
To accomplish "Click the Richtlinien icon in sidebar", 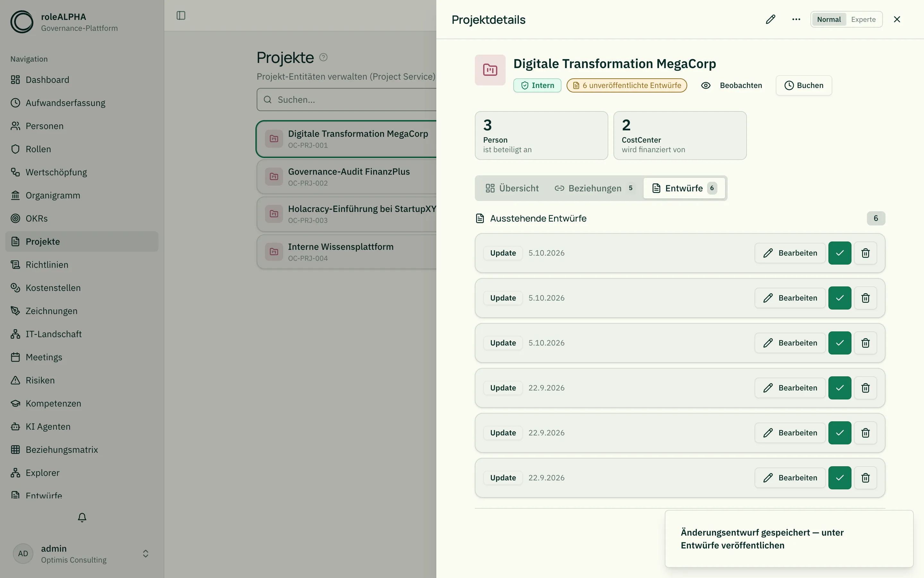I will 15,265.
